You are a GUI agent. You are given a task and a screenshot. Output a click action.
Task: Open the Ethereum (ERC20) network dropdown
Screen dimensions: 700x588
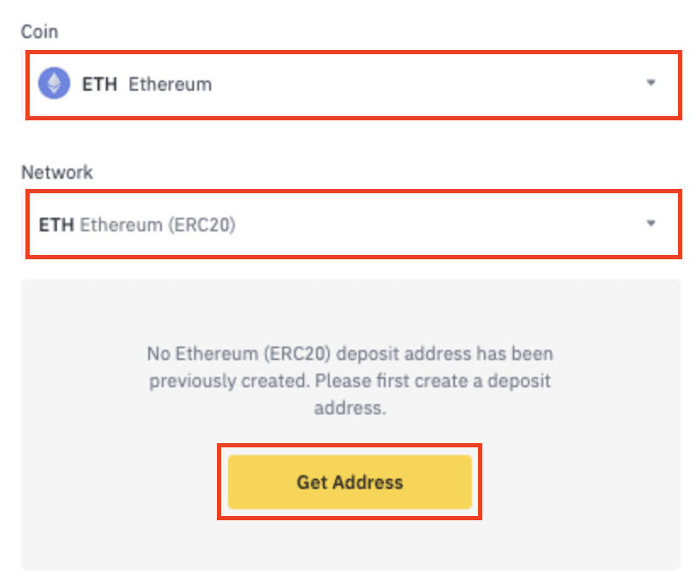click(x=353, y=225)
